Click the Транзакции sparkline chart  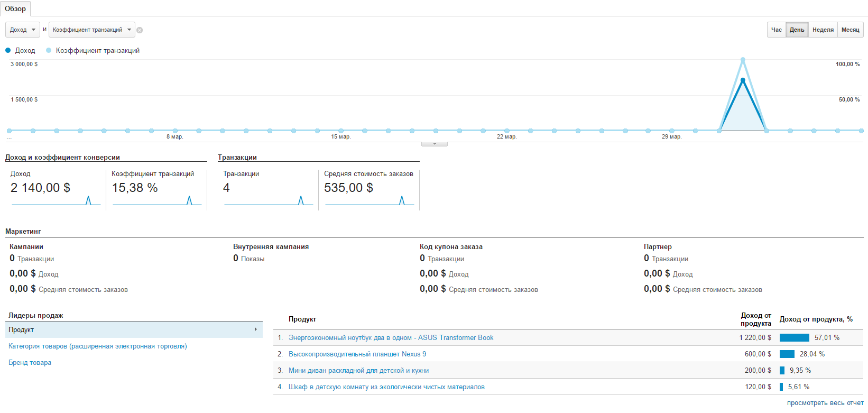pos(269,200)
